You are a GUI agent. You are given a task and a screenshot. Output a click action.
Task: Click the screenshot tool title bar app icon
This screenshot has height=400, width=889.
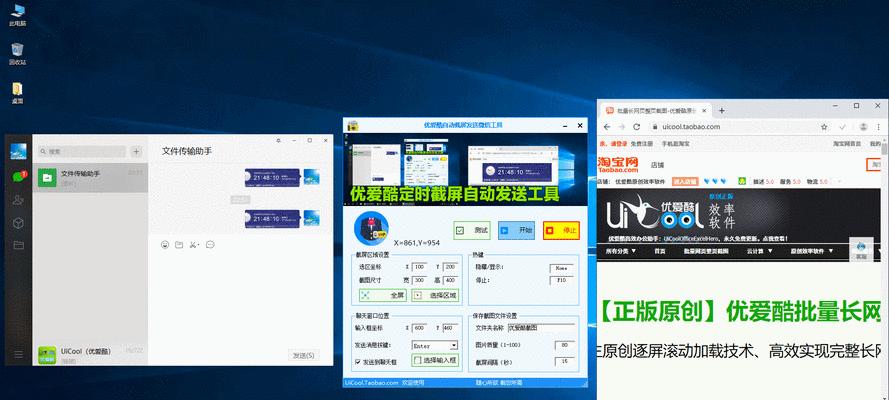pyautogui.click(x=352, y=125)
